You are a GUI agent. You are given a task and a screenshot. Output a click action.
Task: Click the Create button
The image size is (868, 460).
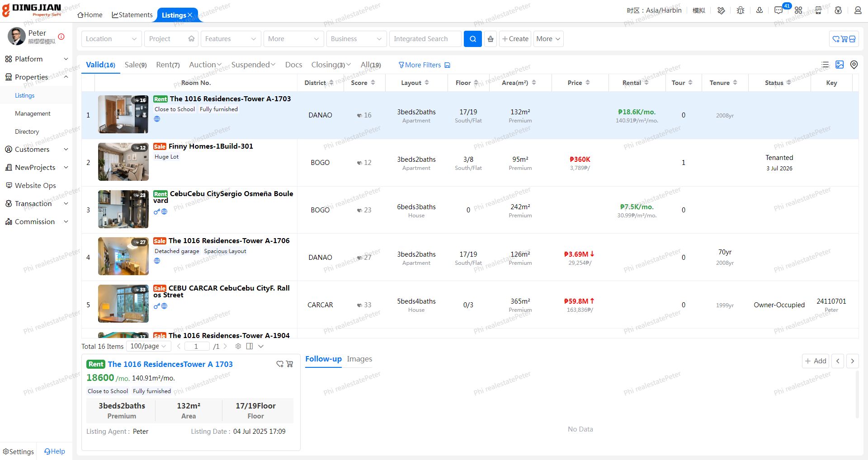click(x=515, y=39)
